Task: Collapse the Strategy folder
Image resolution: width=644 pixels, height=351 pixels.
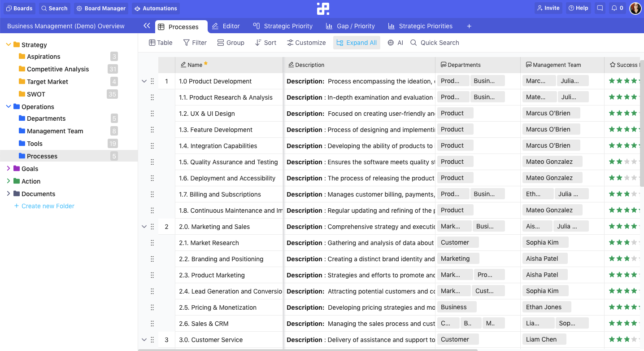Action: 8,45
